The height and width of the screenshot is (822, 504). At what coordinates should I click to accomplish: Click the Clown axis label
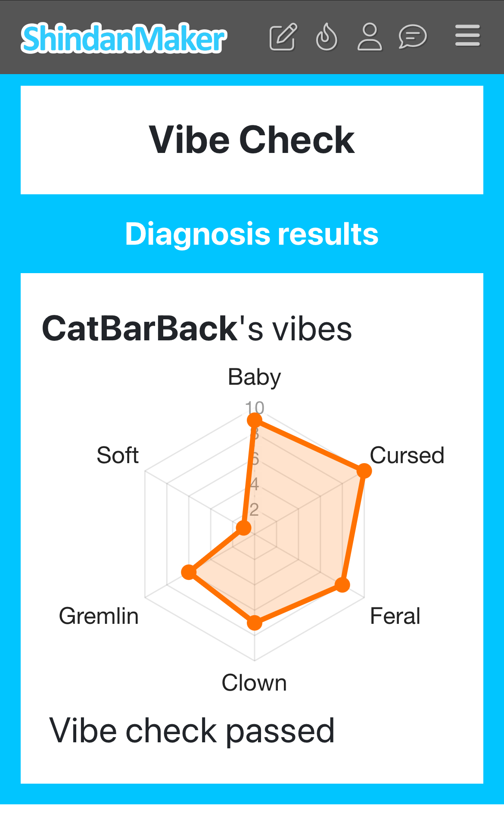(254, 683)
